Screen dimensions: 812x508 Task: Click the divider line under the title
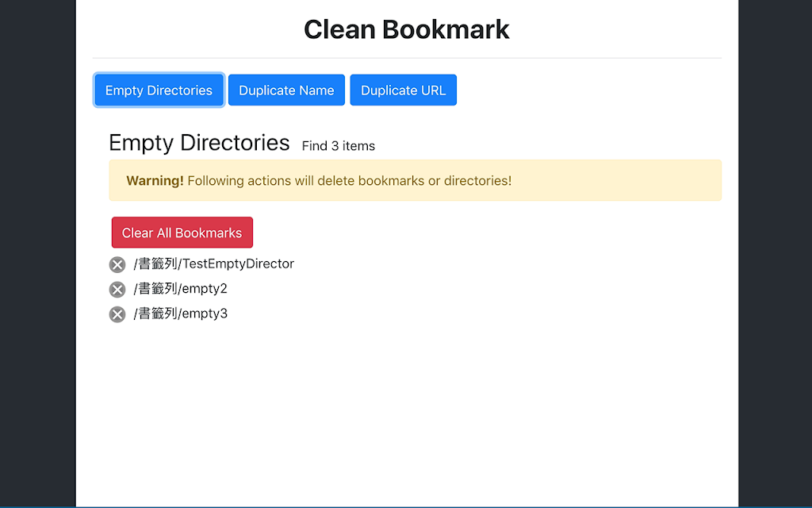point(407,58)
